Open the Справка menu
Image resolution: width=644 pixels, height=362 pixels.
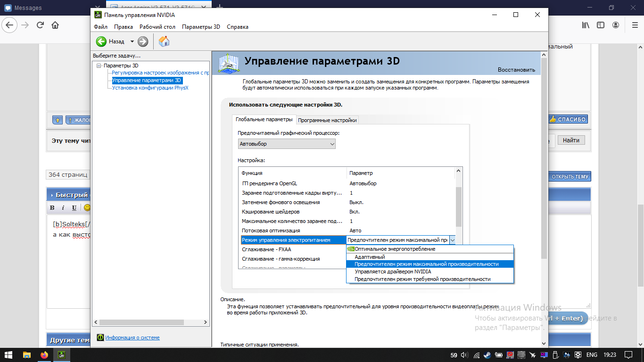point(238,27)
